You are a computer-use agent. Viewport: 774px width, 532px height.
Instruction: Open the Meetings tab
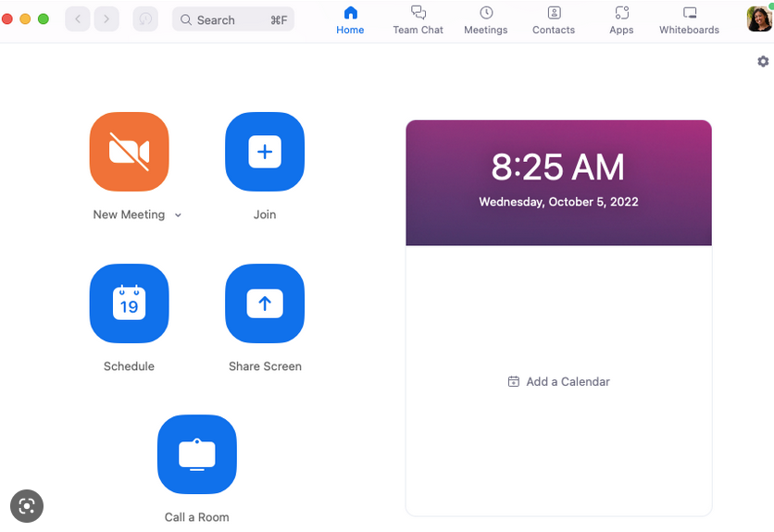pyautogui.click(x=485, y=19)
